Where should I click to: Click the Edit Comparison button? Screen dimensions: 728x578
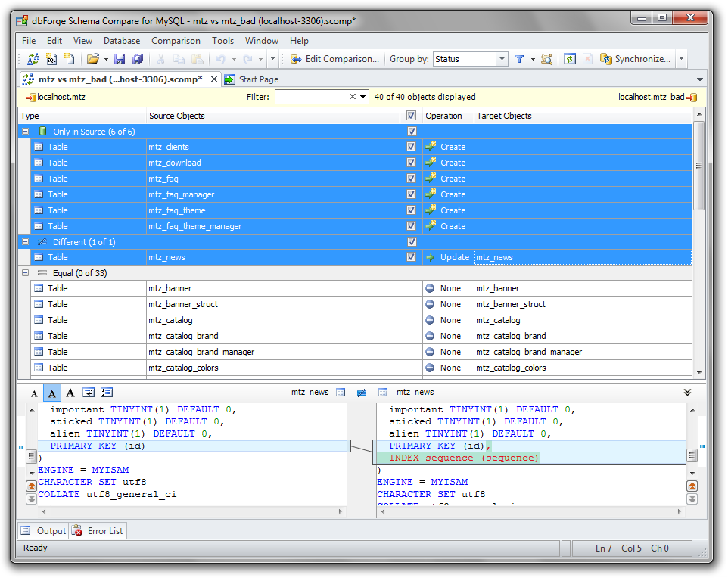[334, 59]
